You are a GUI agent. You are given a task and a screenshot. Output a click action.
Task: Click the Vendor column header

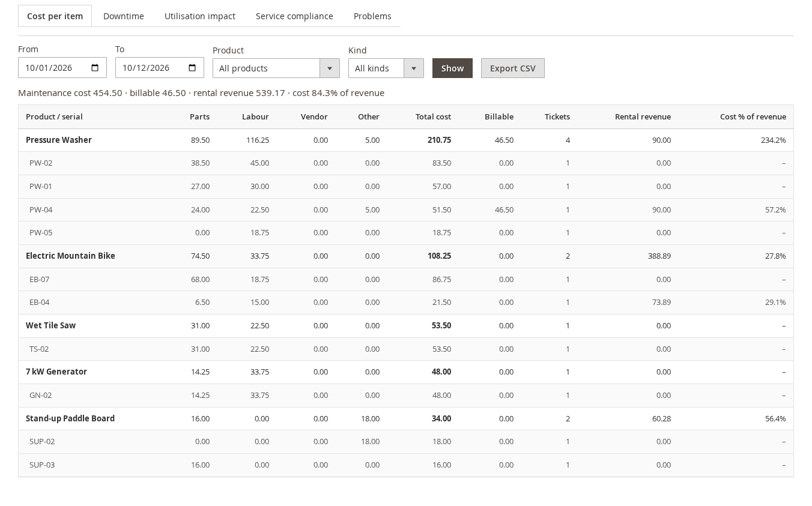(x=314, y=117)
